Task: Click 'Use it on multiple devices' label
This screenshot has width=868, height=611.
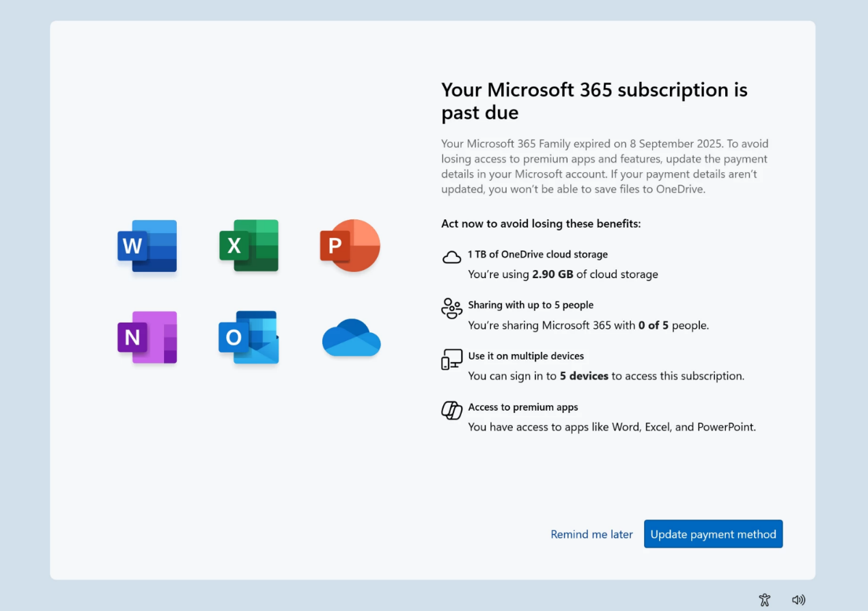Action: 526,356
